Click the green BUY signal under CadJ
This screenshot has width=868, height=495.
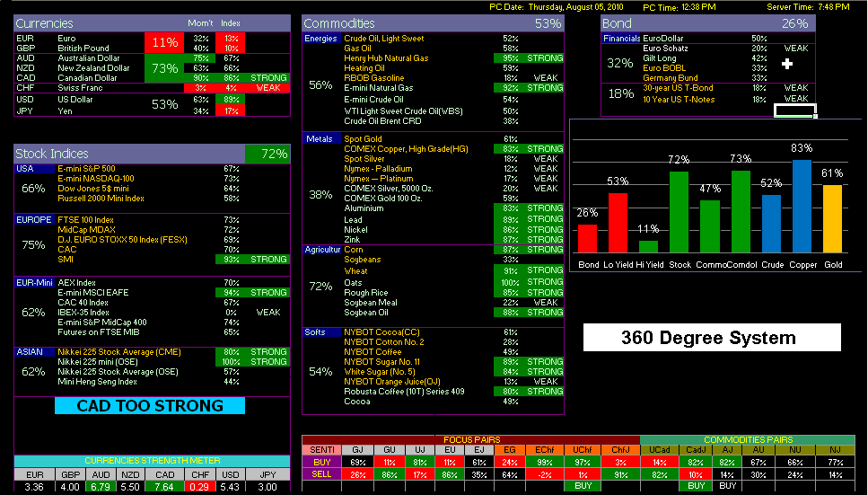[x=696, y=486]
